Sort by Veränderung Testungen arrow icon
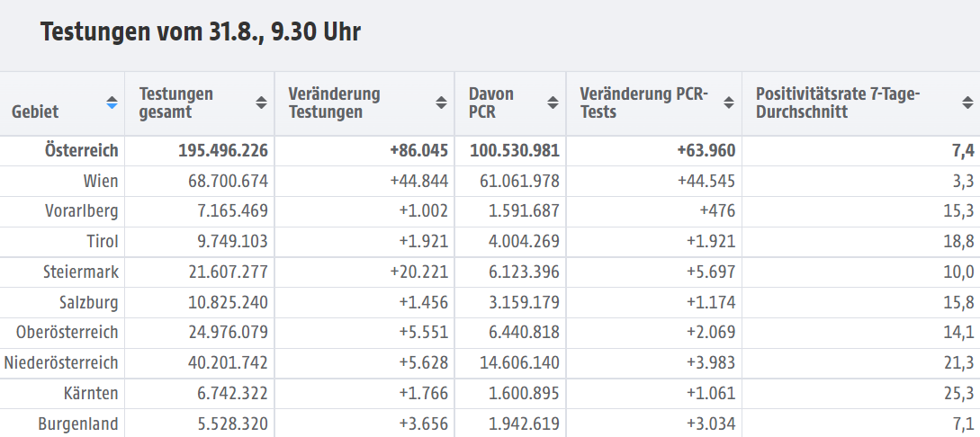The image size is (980, 437). pyautogui.click(x=441, y=103)
